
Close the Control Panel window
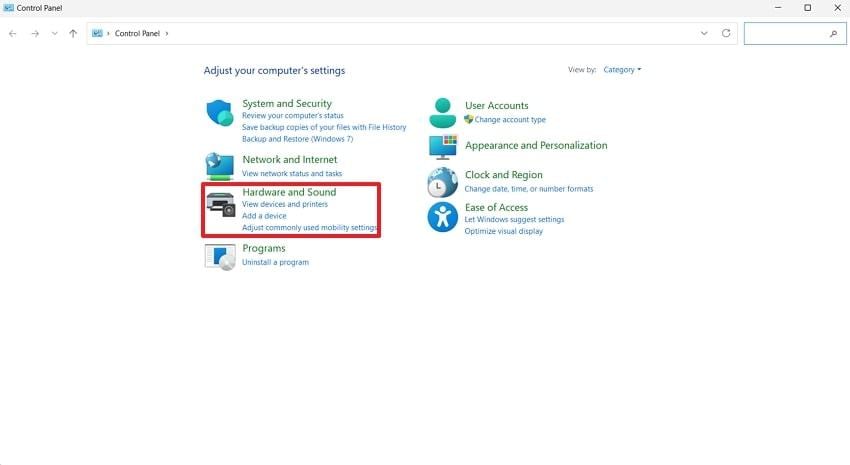pyautogui.click(x=838, y=8)
